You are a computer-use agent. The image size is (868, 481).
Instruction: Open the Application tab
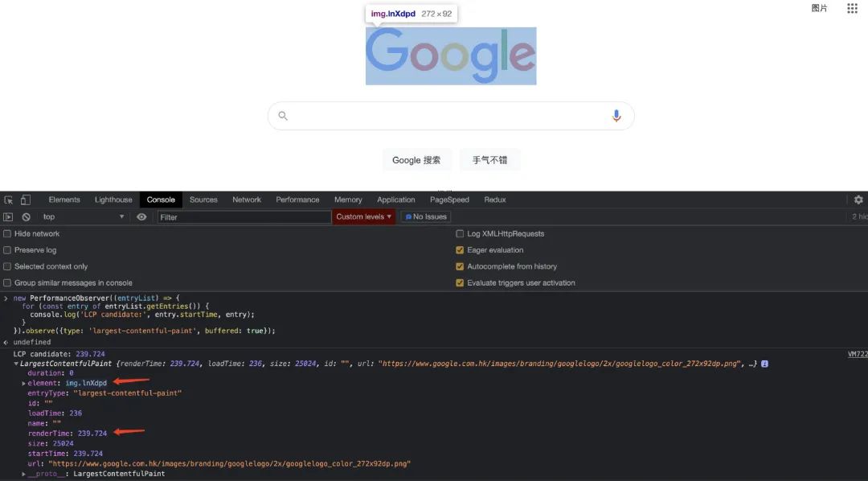[395, 199]
